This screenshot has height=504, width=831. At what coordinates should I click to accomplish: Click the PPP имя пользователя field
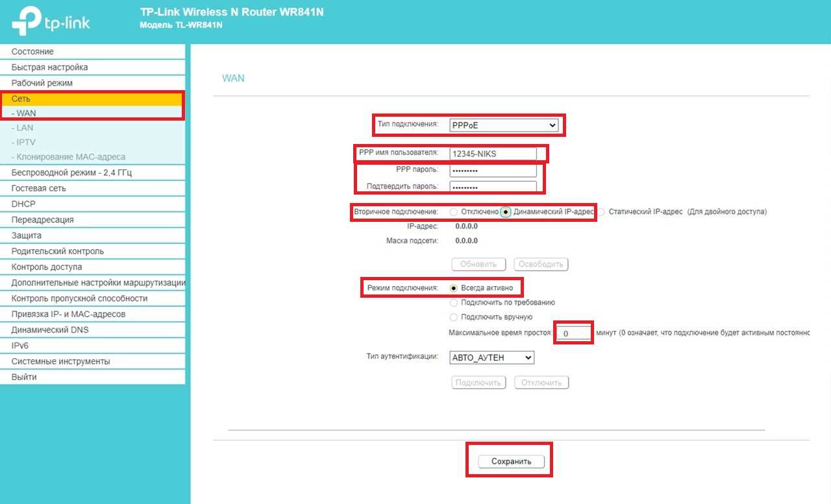[x=493, y=154]
